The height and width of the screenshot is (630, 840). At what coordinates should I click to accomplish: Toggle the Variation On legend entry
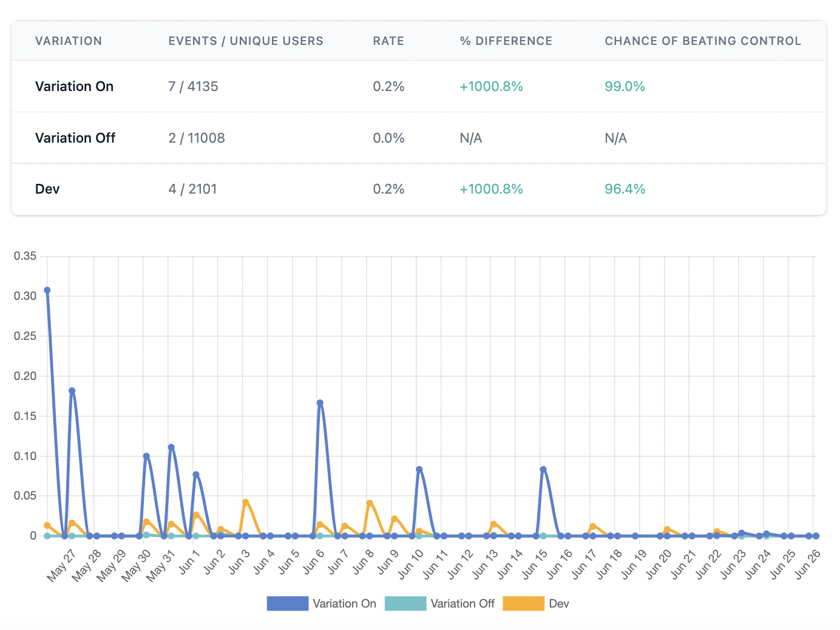tap(322, 603)
